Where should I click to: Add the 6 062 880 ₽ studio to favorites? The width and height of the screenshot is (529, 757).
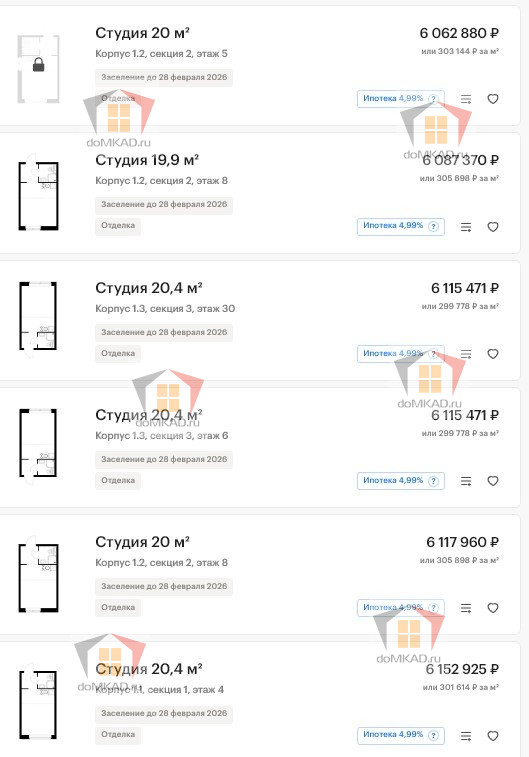pos(492,99)
